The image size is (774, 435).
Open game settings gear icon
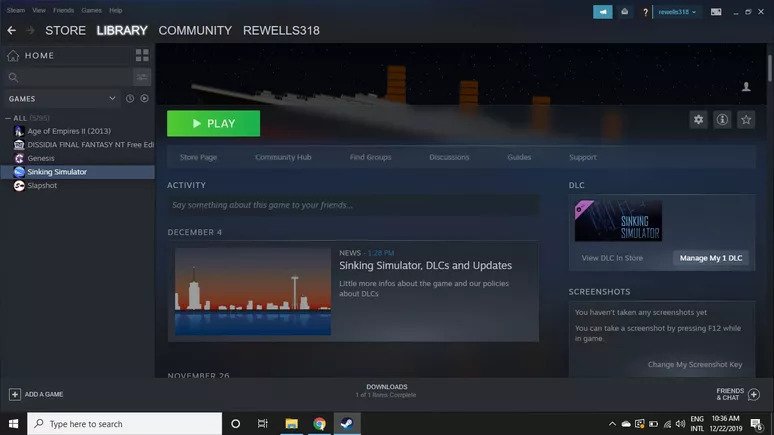coord(698,119)
